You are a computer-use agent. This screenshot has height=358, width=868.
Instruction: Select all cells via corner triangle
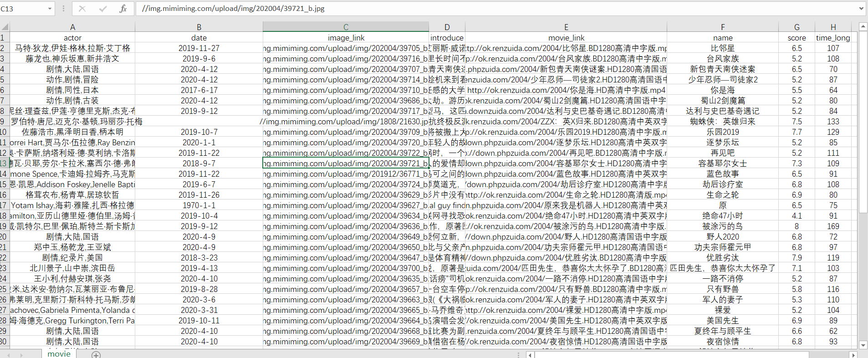click(x=5, y=27)
